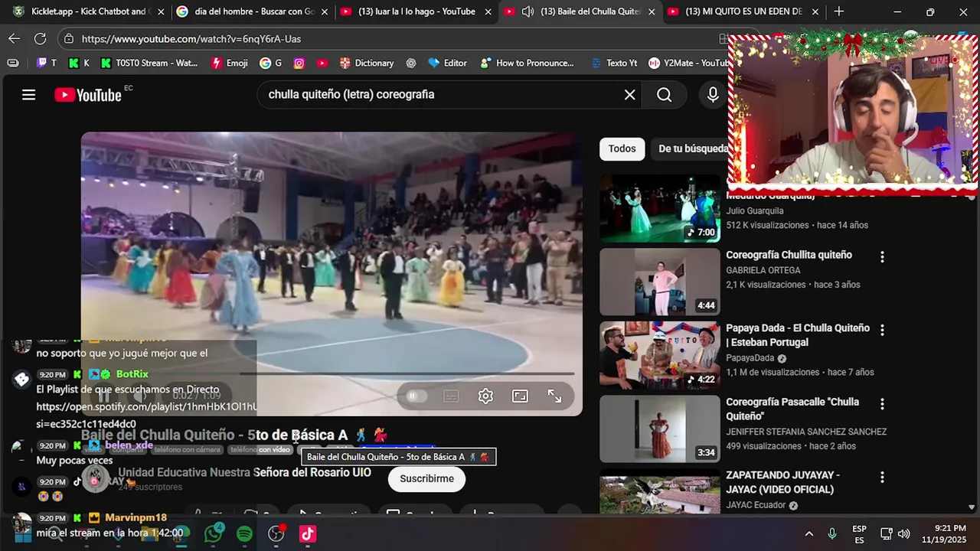
Task: Switch the ESP ES input language indicator
Action: (859, 533)
